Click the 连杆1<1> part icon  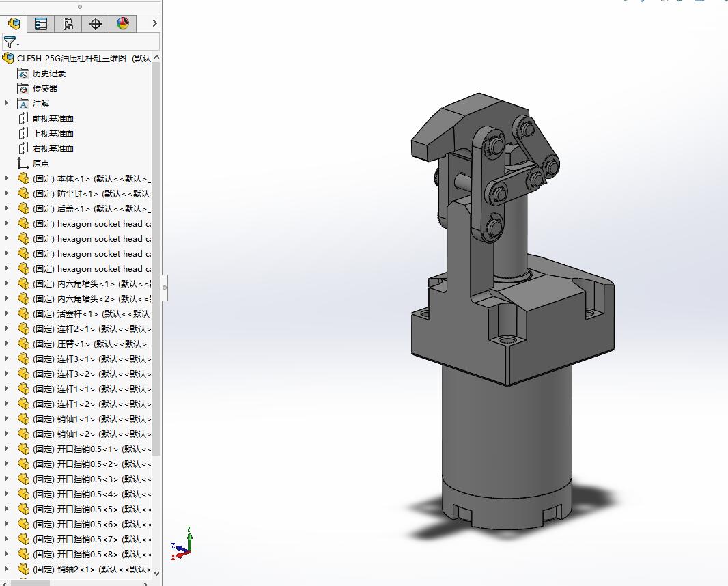pos(23,389)
